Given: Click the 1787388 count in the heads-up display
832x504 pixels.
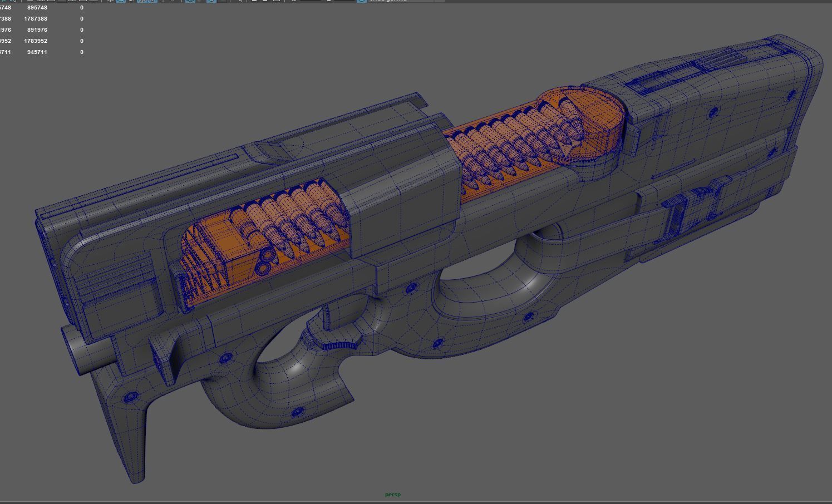Looking at the screenshot, I should (36, 19).
